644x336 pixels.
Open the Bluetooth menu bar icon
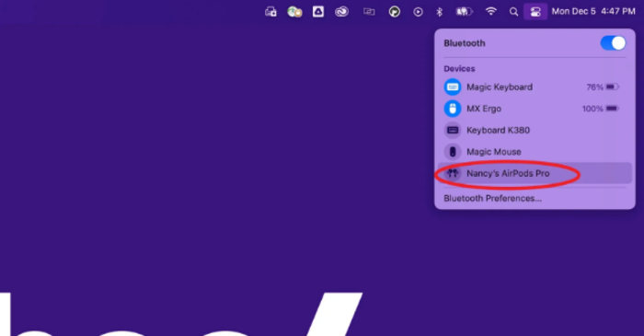439,12
